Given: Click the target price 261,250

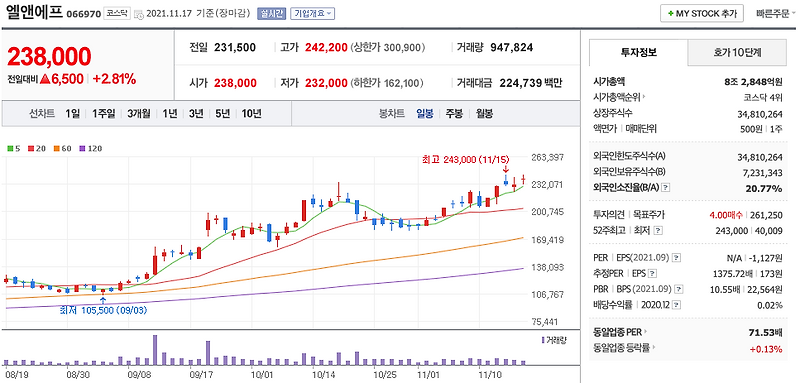Looking at the screenshot, I should tap(767, 215).
